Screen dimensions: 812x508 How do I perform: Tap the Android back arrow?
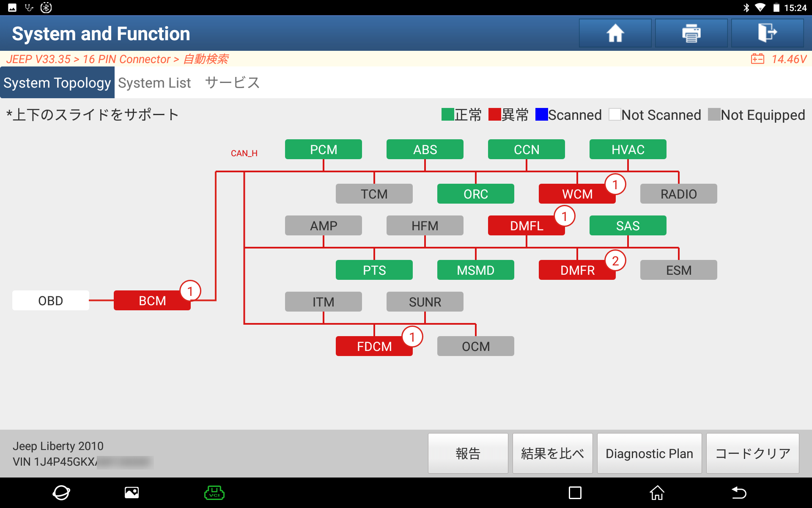pos(739,493)
